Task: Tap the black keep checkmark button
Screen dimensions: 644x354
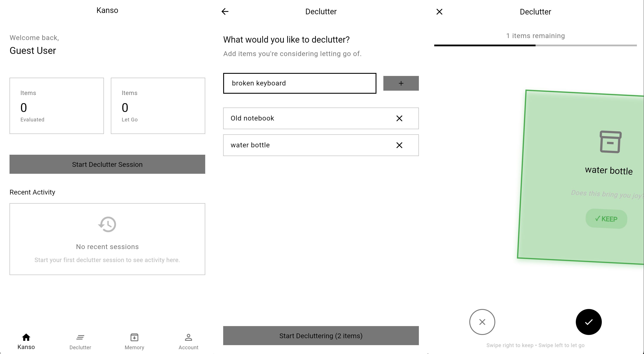Action: 589,322
